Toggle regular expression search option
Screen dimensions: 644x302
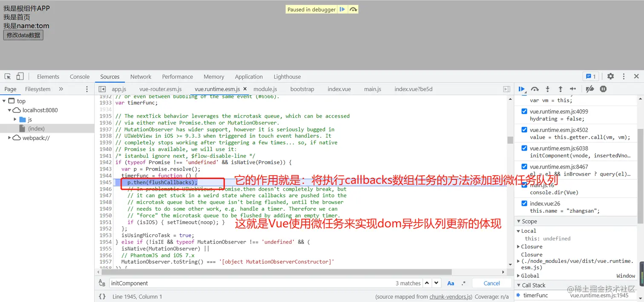(463, 283)
